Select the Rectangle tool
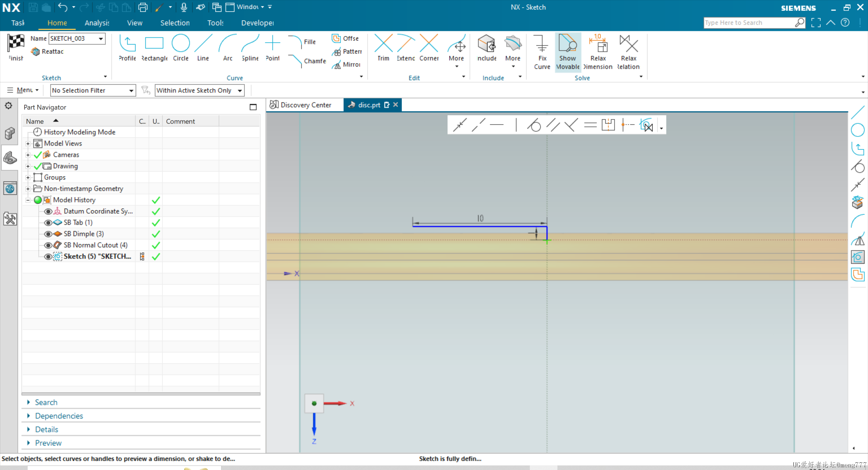This screenshot has height=470, width=868. [154, 48]
